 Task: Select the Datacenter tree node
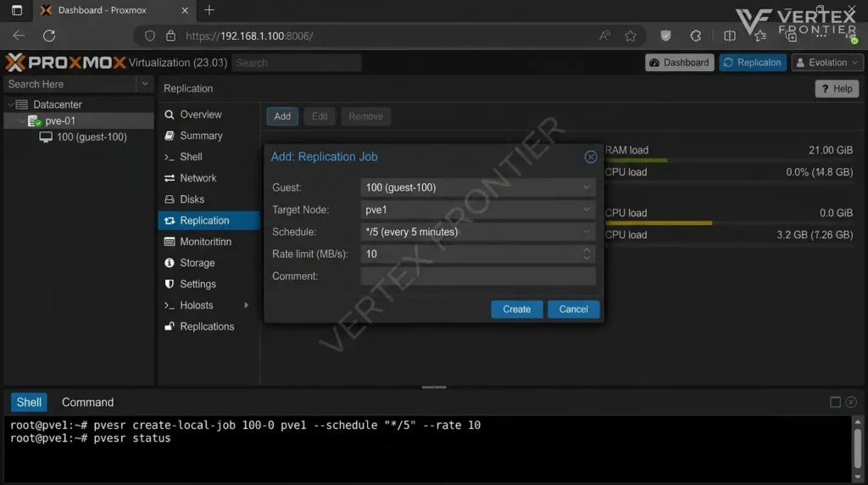click(x=57, y=104)
